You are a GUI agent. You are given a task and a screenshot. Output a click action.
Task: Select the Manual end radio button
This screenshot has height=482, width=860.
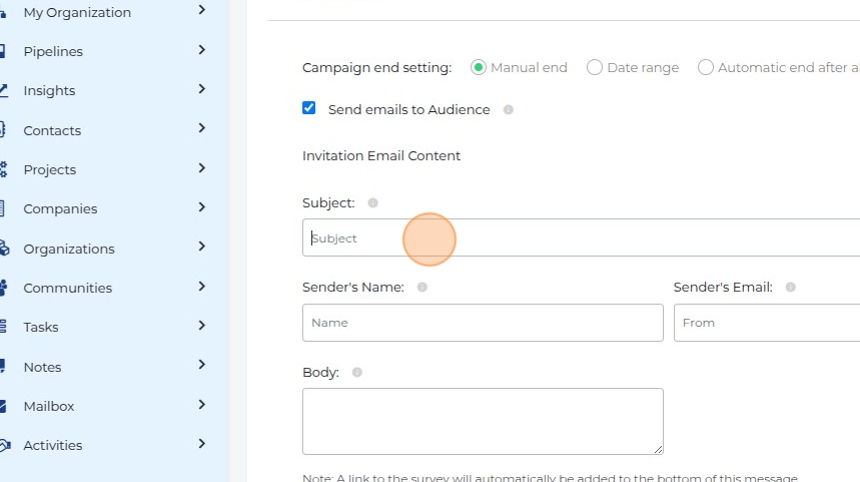(479, 68)
